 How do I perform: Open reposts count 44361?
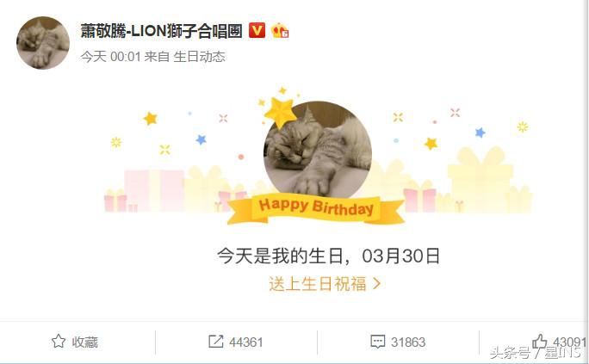click(x=246, y=342)
